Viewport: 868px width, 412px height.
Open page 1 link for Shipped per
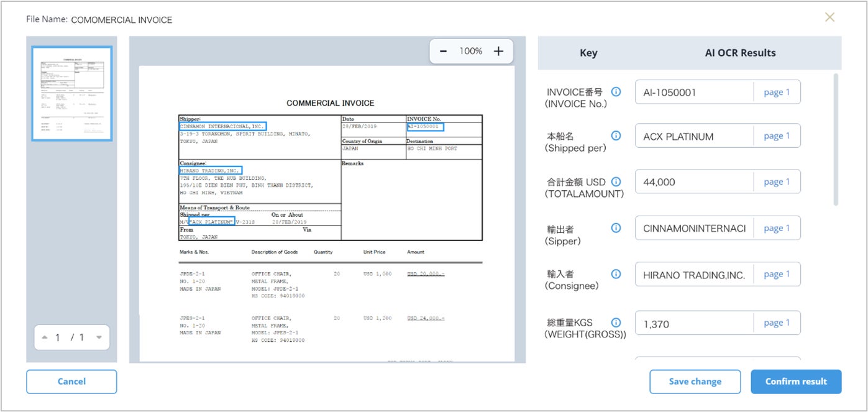(777, 136)
